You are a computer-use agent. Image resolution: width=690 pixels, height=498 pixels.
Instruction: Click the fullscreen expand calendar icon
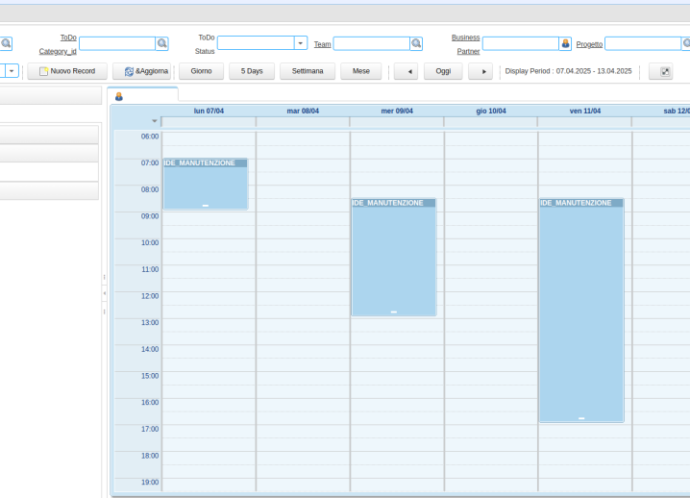pos(666,72)
